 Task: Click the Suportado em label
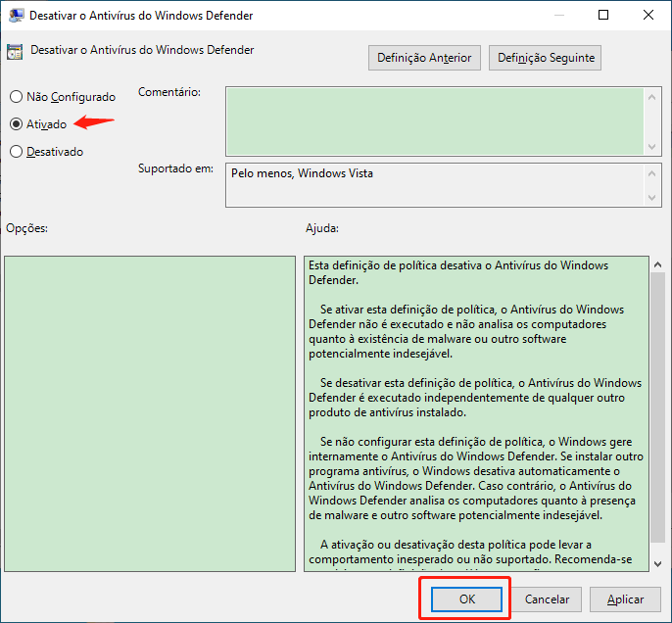tap(175, 168)
